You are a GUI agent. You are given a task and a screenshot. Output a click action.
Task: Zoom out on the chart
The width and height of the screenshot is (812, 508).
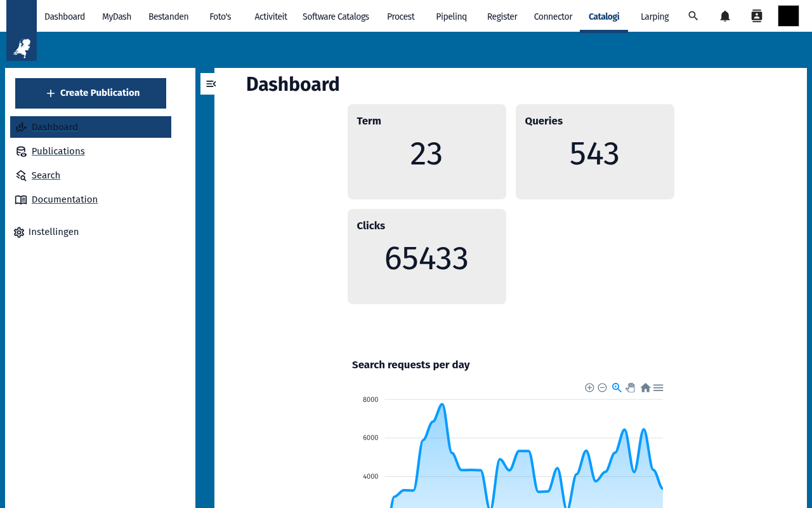[x=603, y=387]
